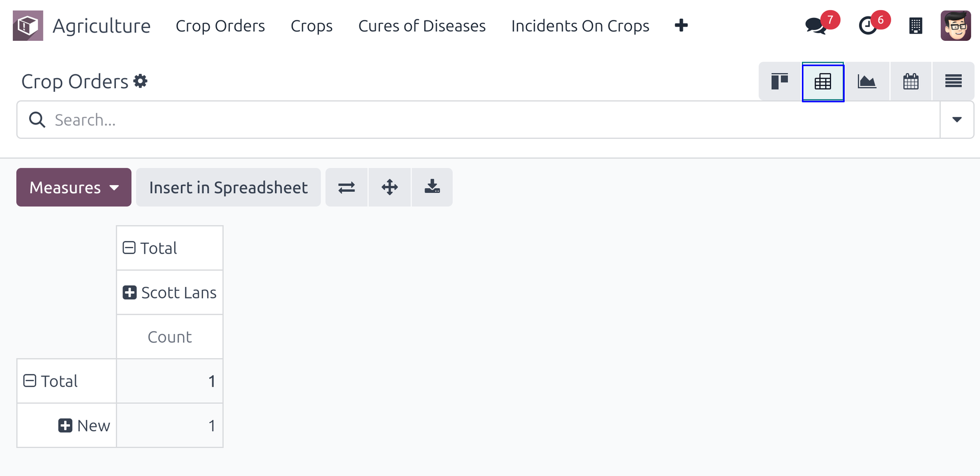Open the Calendar view
The height and width of the screenshot is (476, 980).
[x=911, y=82]
